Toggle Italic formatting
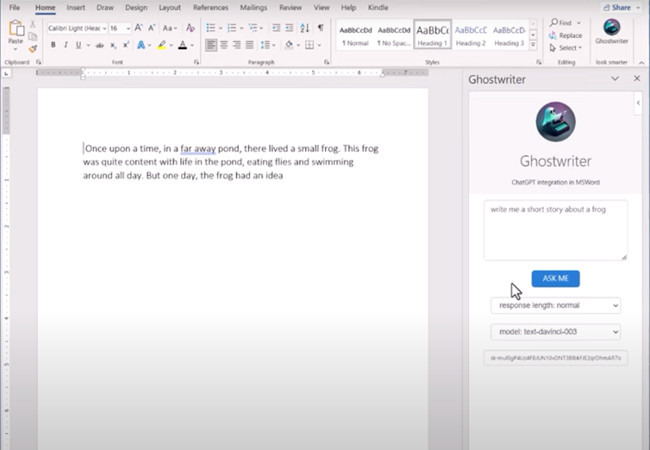This screenshot has height=450, width=650. [65, 45]
